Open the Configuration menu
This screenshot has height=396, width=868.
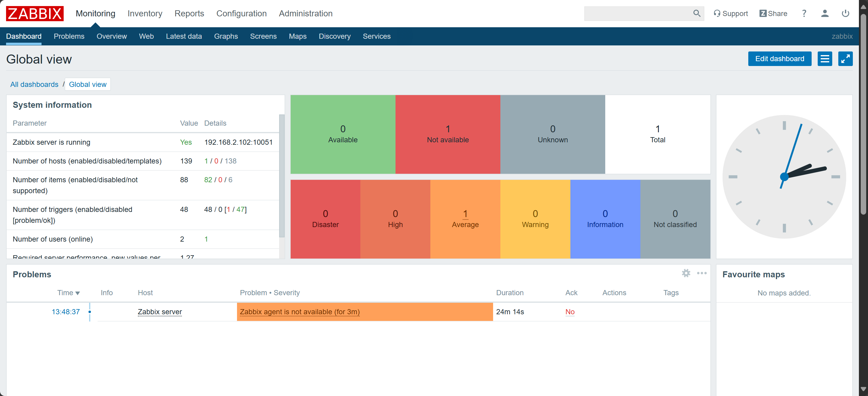[x=241, y=13]
